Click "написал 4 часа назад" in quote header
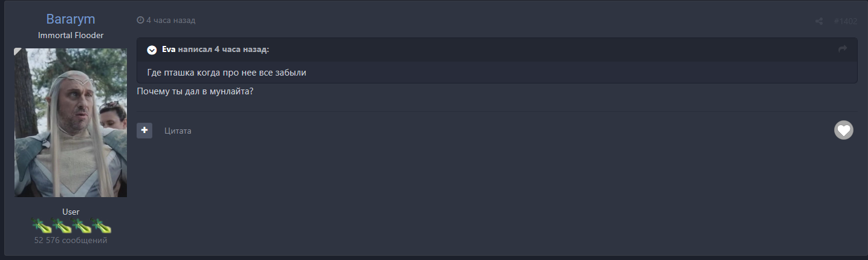Viewport: 868px width, 260px height. [x=224, y=49]
